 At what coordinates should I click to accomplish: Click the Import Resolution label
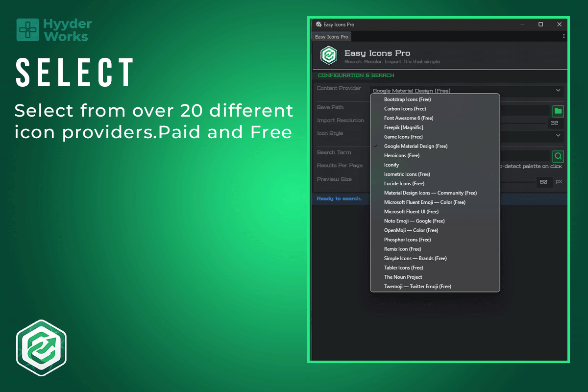(x=341, y=121)
